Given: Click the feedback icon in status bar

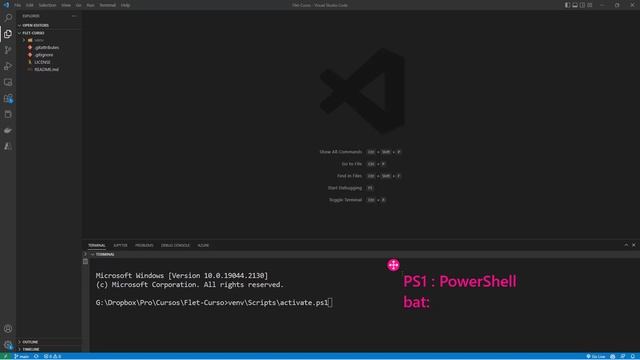Looking at the screenshot, I should [x=623, y=356].
